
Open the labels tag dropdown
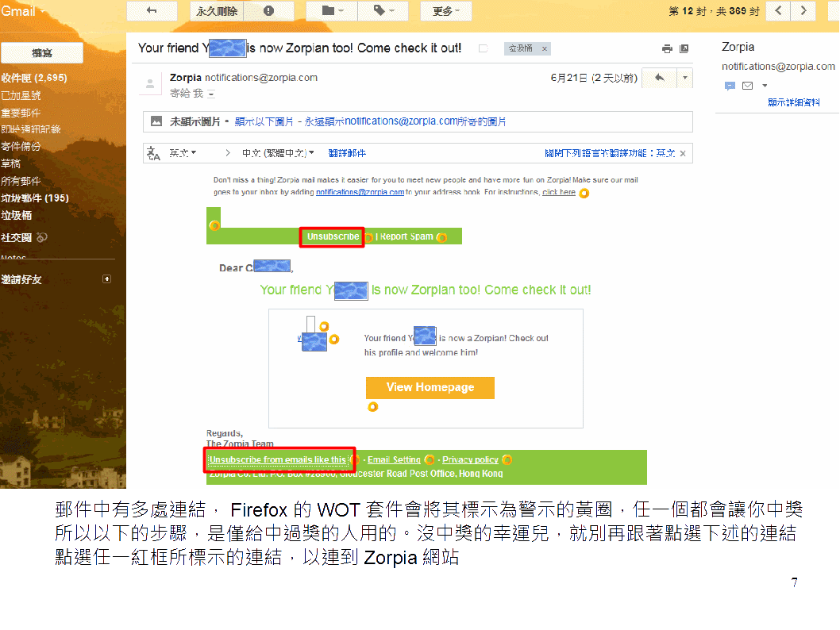pos(383,10)
